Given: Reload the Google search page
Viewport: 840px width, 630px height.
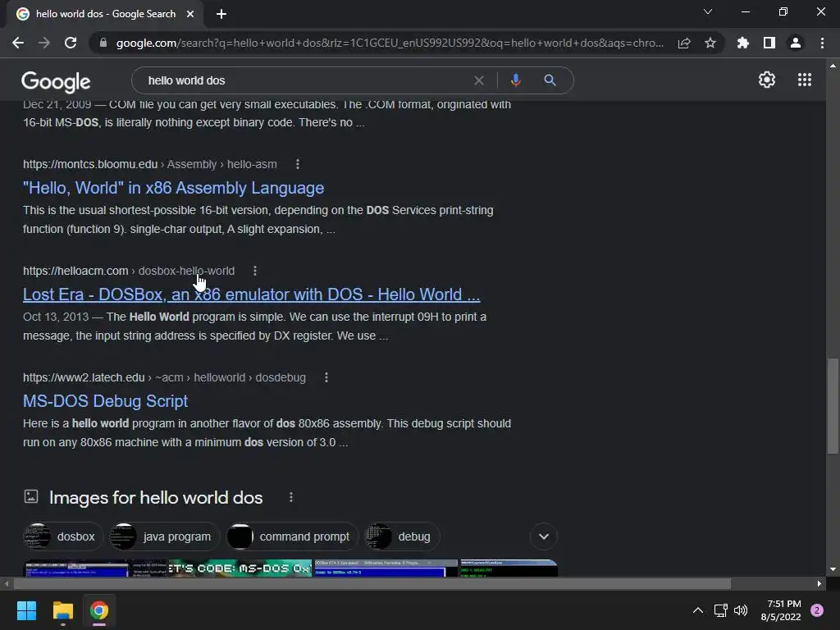Looking at the screenshot, I should tap(71, 43).
